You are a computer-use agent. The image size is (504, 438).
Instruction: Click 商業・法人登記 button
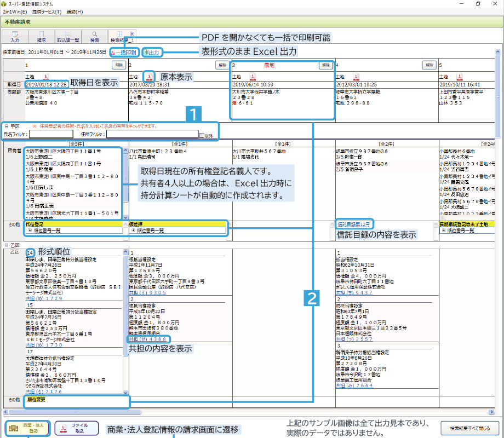click(28, 428)
